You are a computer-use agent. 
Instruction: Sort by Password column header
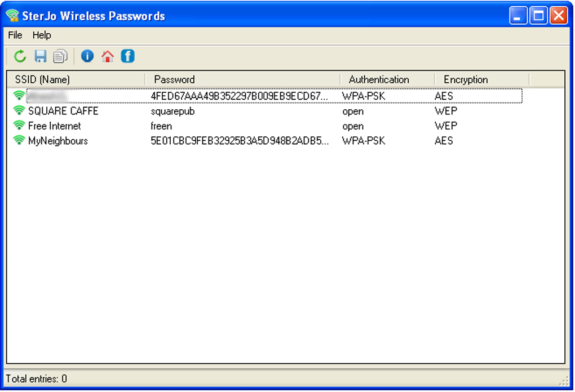pyautogui.click(x=243, y=79)
